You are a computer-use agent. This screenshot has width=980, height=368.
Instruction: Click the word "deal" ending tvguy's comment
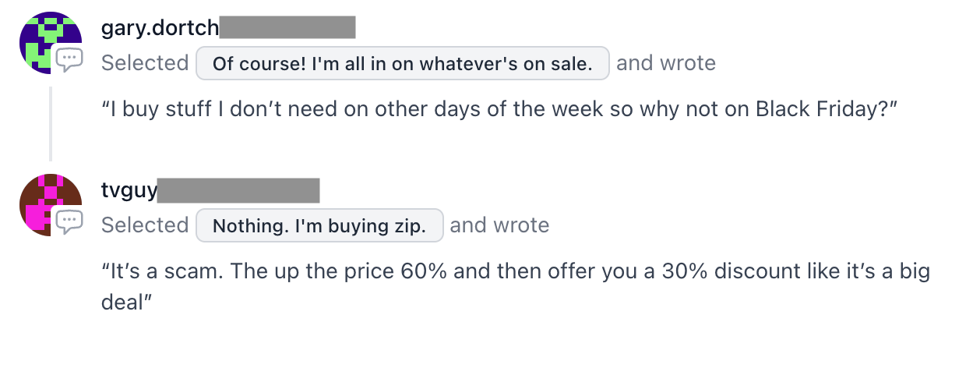(122, 303)
